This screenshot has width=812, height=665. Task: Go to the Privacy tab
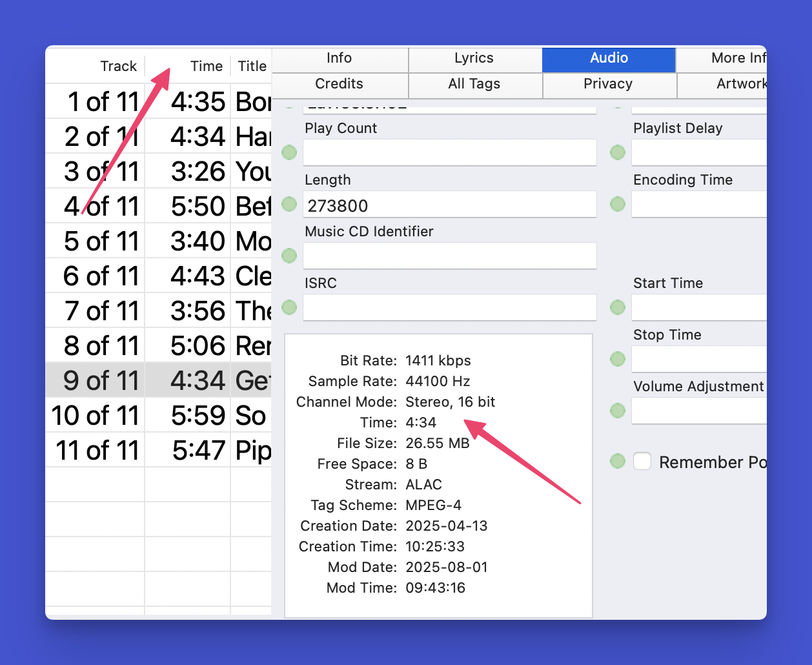pyautogui.click(x=607, y=84)
